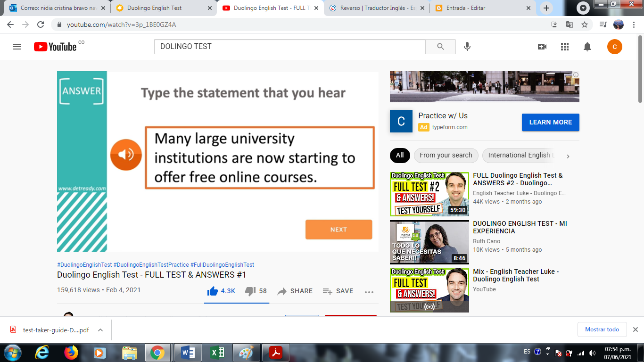Viewport: 644px width, 362px height.
Task: Click the search magnifier button
Action: pyautogui.click(x=440, y=47)
